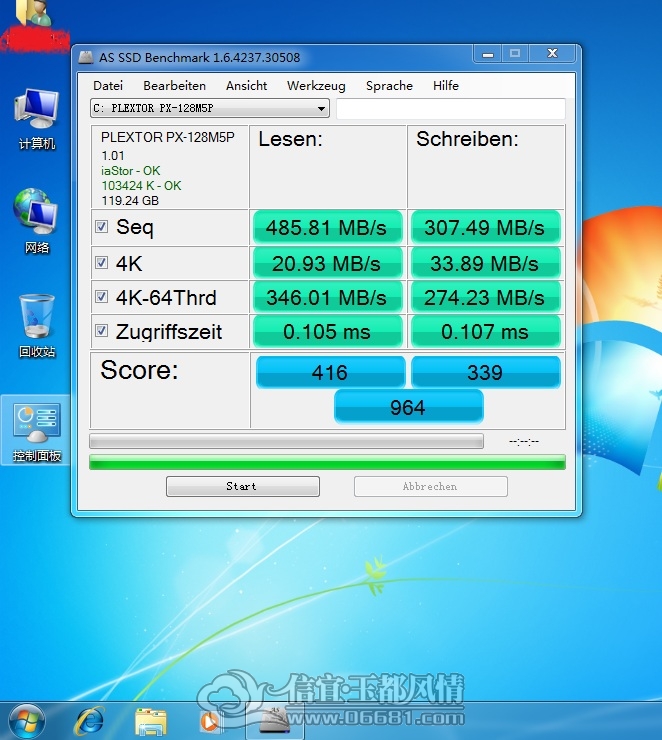Uncheck the Zugriffszeit test checkbox
662x740 pixels.
(101, 330)
